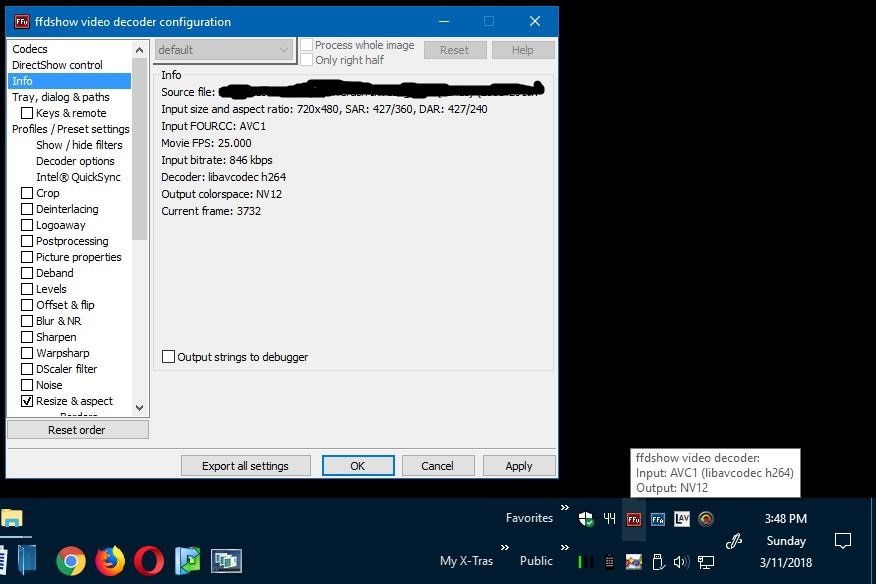Tick the Deinterlacing checkbox
This screenshot has width=876, height=584.
[x=27, y=209]
